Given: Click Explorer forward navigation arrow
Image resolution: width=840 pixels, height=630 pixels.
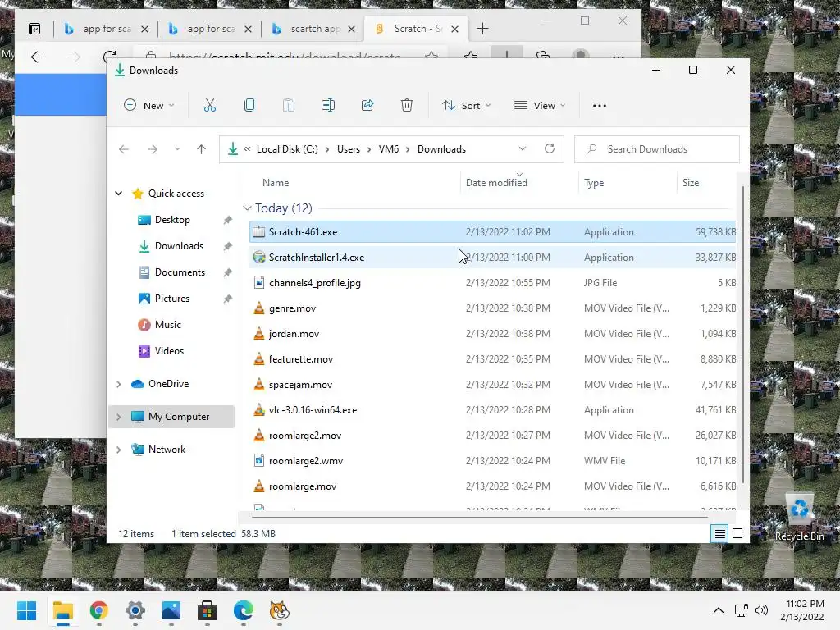Looking at the screenshot, I should [153, 149].
